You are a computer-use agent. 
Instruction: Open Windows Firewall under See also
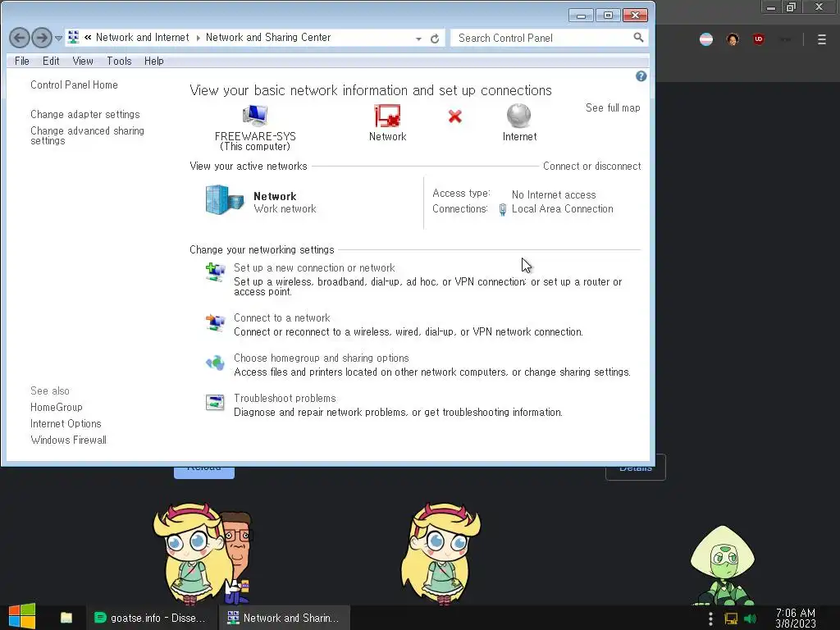[x=69, y=440]
